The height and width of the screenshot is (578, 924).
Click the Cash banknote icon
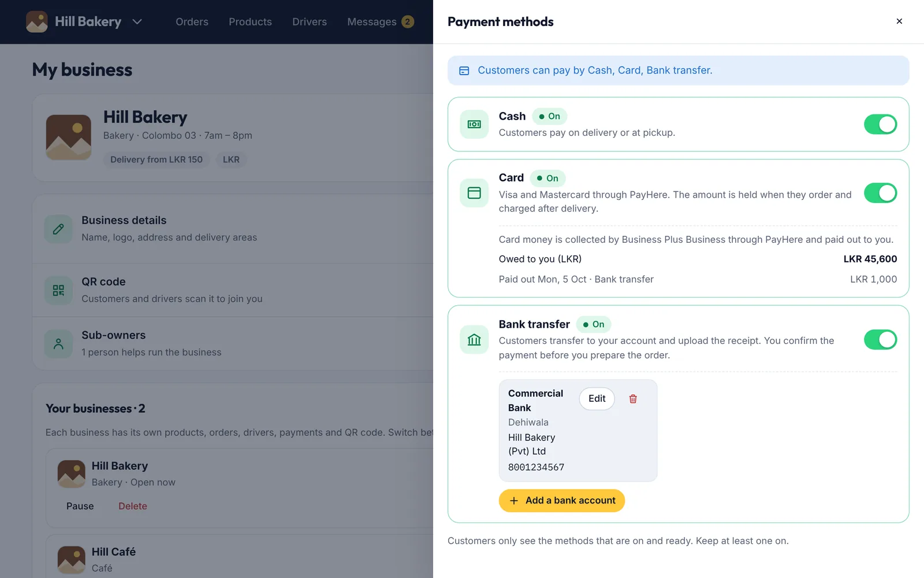tap(474, 124)
